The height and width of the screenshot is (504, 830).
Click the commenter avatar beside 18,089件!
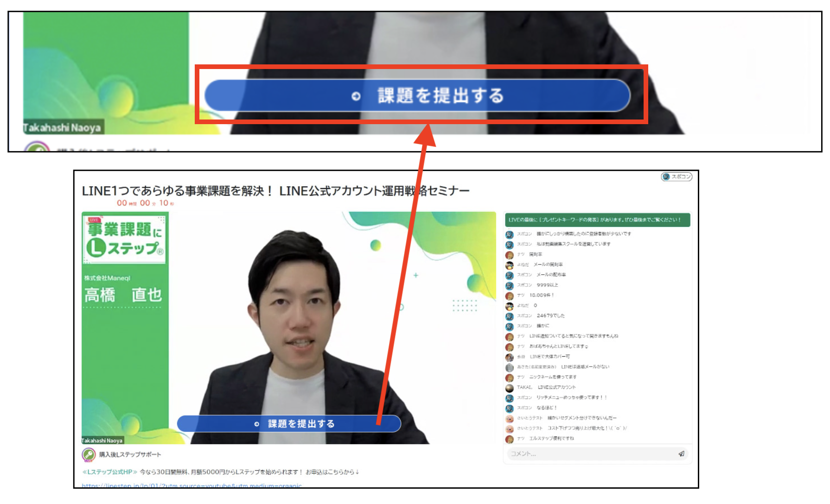click(x=509, y=296)
